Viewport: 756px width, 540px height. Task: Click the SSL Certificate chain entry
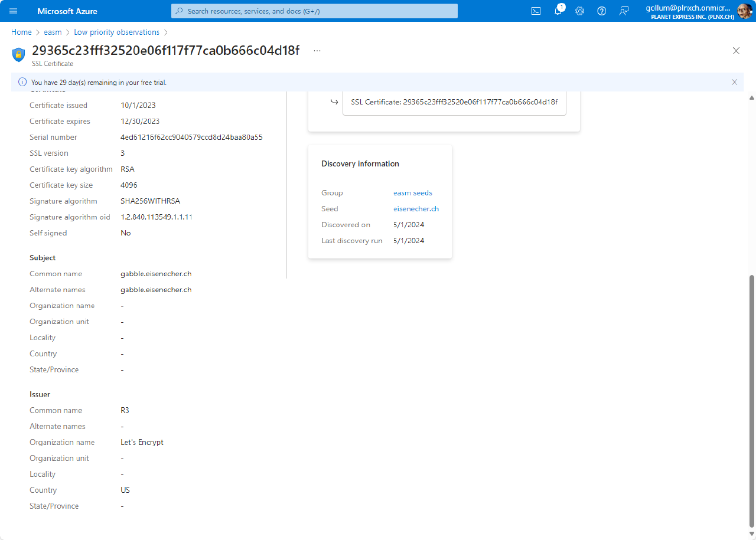pyautogui.click(x=454, y=102)
